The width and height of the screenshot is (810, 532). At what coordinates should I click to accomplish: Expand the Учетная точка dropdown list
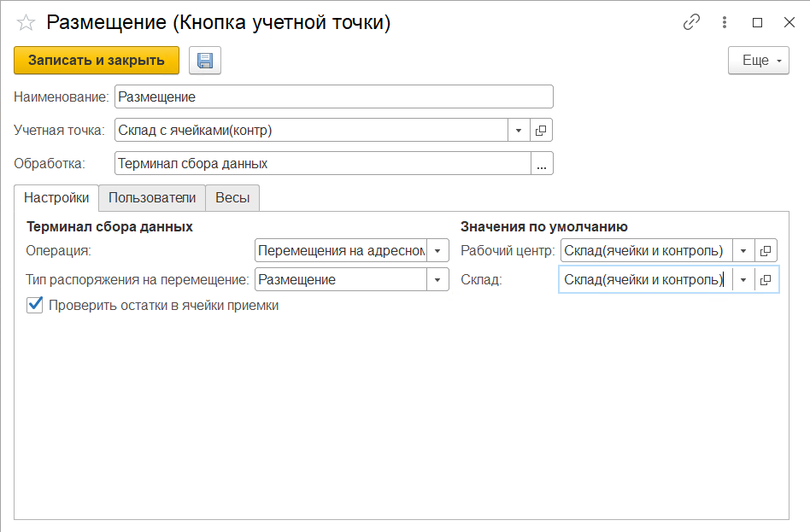[x=519, y=130]
